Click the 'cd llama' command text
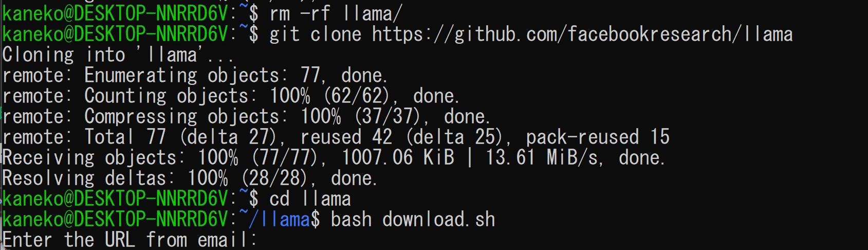 310,199
